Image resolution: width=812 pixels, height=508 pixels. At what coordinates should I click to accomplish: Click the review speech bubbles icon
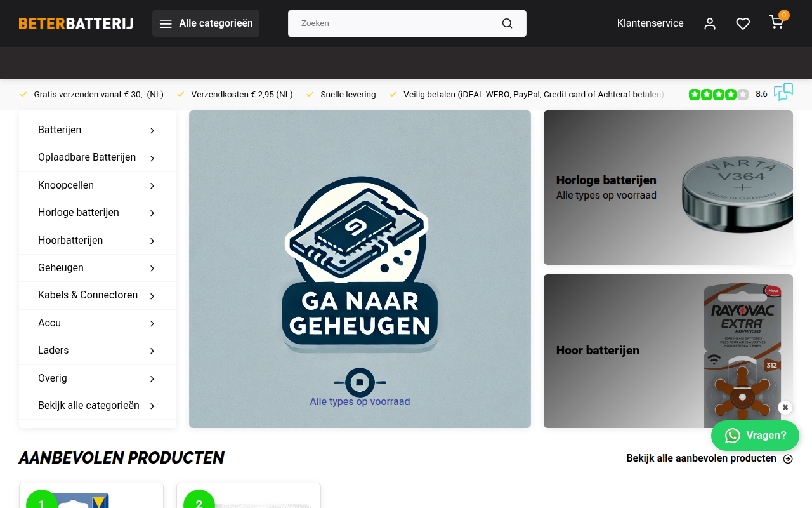tap(783, 92)
